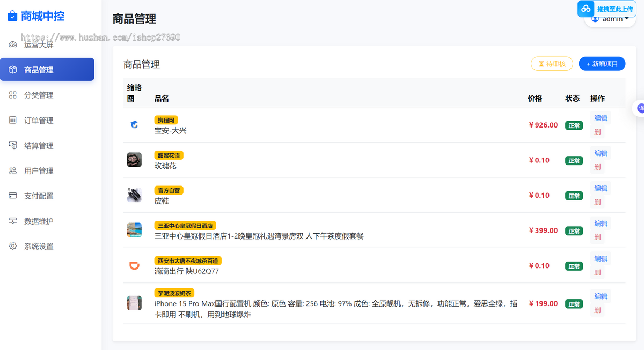Click the 新增项目 button

pos(602,64)
